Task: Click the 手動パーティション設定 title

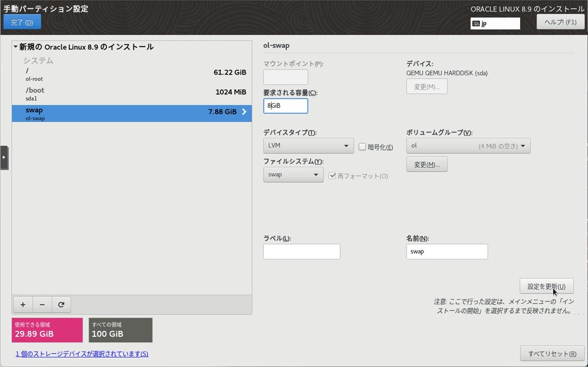Action: point(46,9)
